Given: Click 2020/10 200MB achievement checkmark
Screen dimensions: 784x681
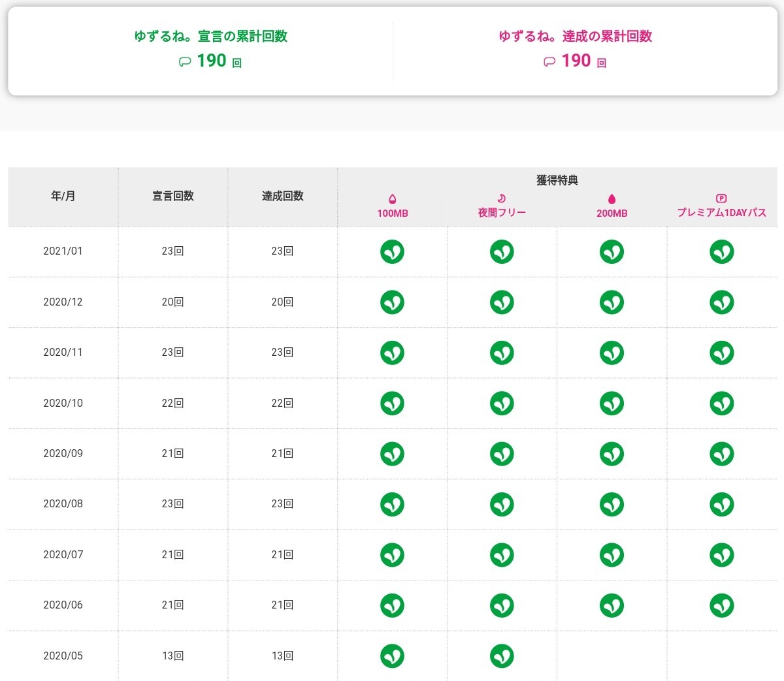Looking at the screenshot, I should click(x=612, y=403).
